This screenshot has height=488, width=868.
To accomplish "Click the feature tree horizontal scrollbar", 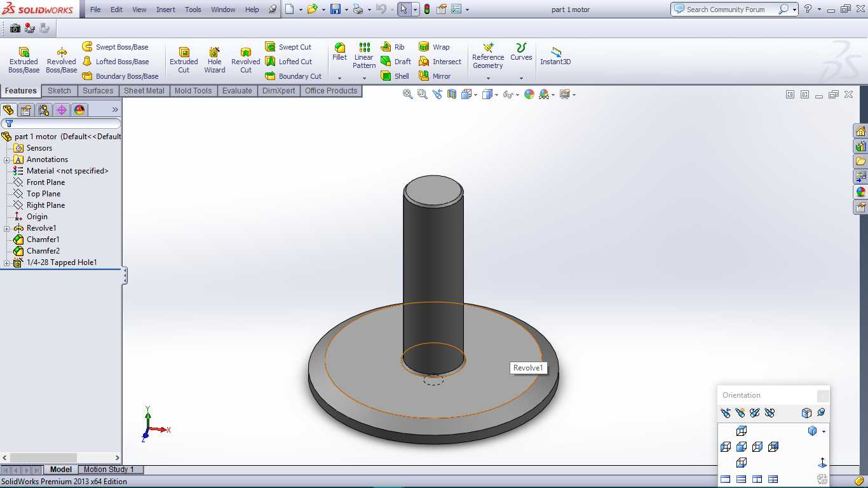I will click(61, 457).
